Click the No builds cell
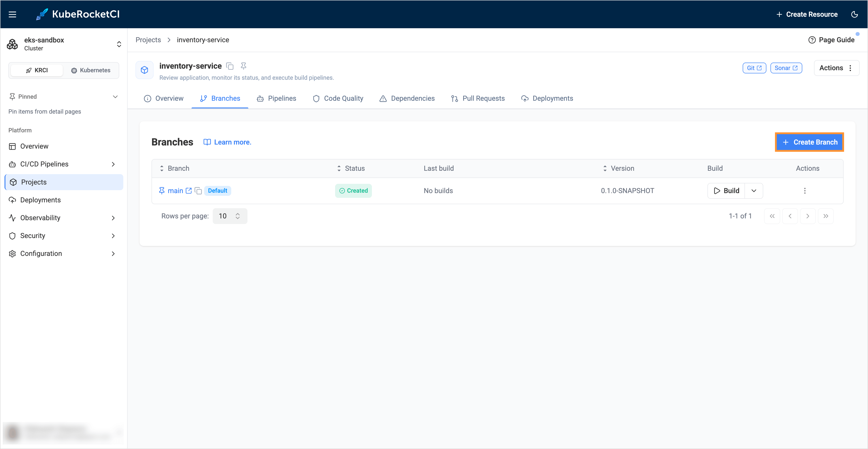The image size is (868, 449). tap(438, 191)
